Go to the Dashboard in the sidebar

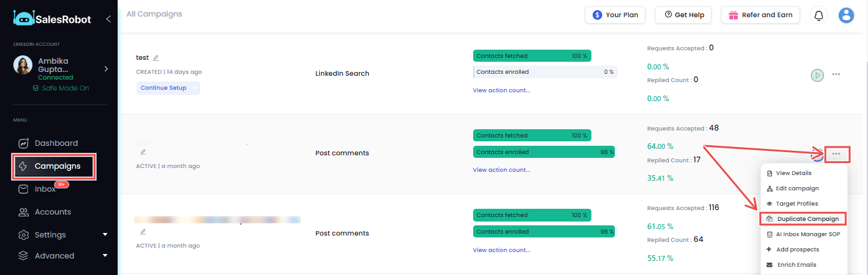pos(56,143)
